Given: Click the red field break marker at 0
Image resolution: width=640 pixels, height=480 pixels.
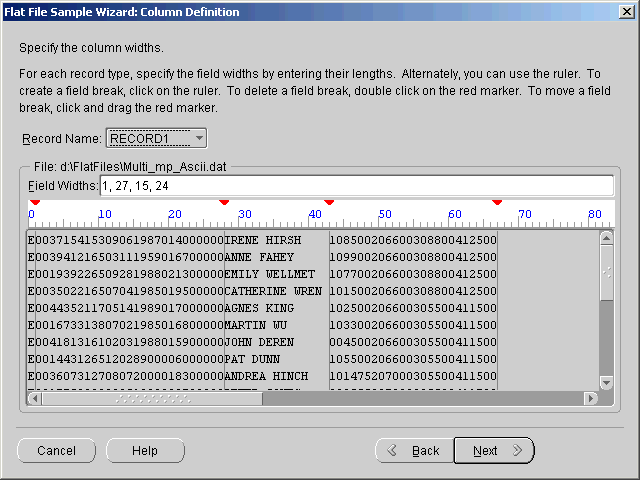Looking at the screenshot, I should [35, 202].
